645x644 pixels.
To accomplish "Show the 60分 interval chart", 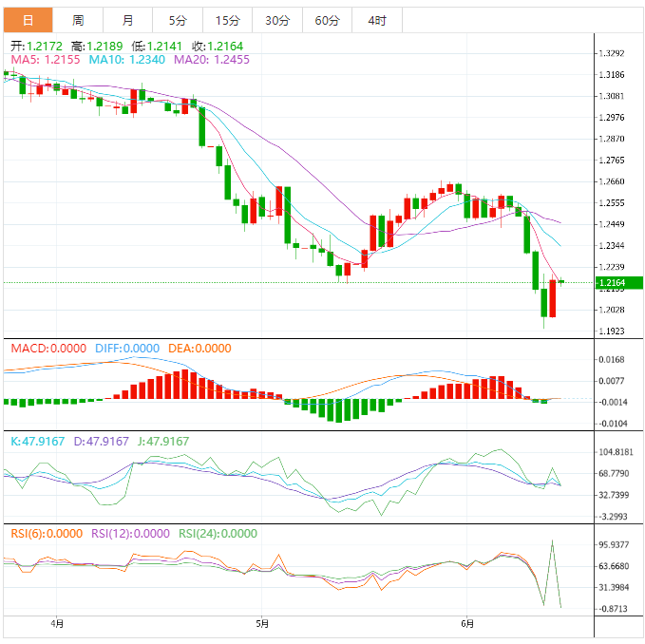I will coord(327,20).
